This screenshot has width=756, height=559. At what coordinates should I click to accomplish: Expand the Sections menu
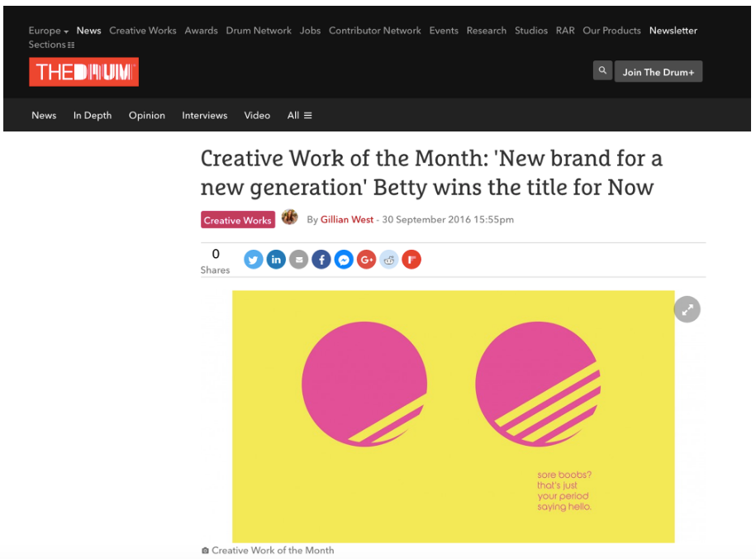(x=51, y=45)
